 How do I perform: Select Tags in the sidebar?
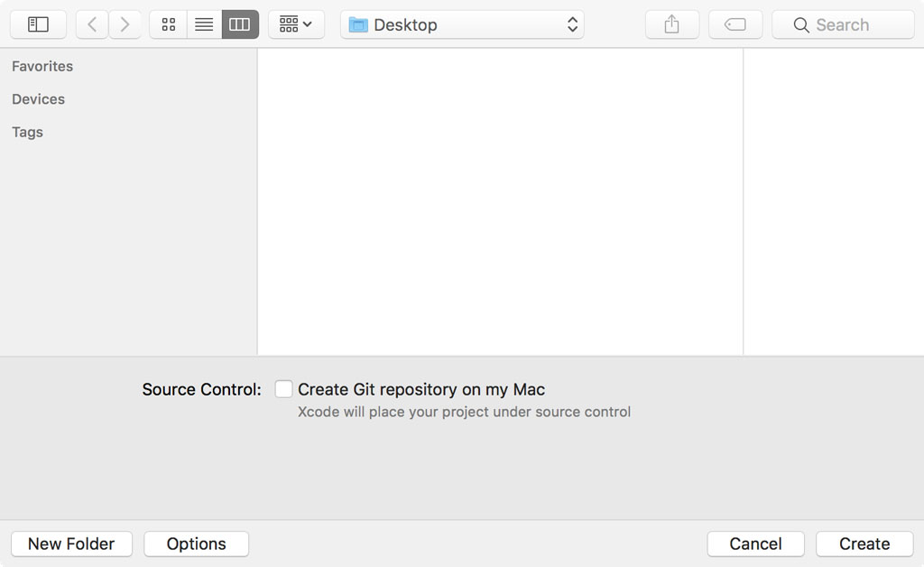27,132
